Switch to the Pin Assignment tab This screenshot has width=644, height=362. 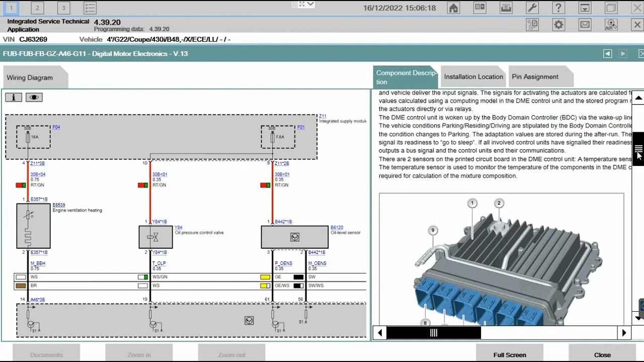tap(535, 77)
